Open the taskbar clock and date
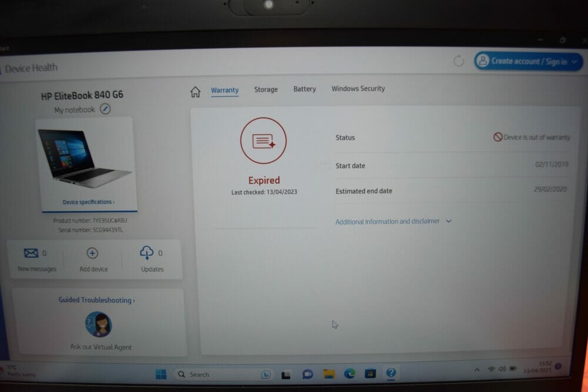588x392 pixels. click(538, 367)
